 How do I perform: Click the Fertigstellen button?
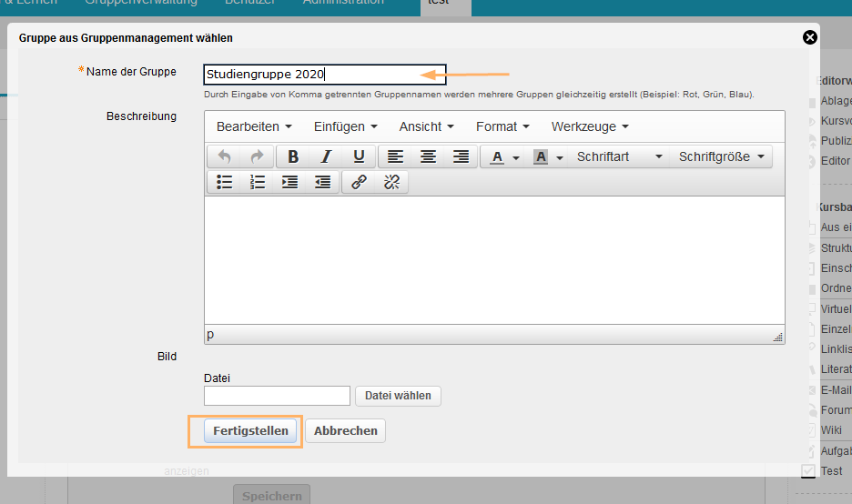coord(250,430)
